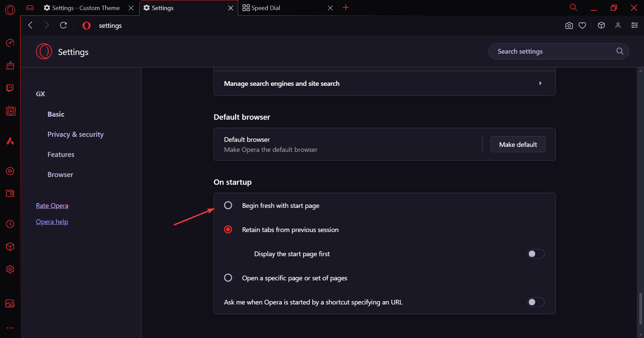Click the settings address bar text
The height and width of the screenshot is (338, 644).
(110, 25)
